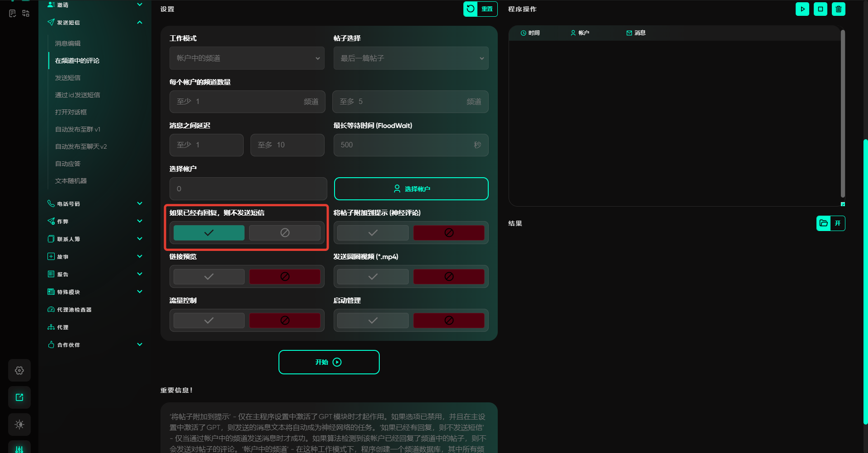Enable 链接预览 with the checkmark toggle
868x453 pixels.
(209, 277)
